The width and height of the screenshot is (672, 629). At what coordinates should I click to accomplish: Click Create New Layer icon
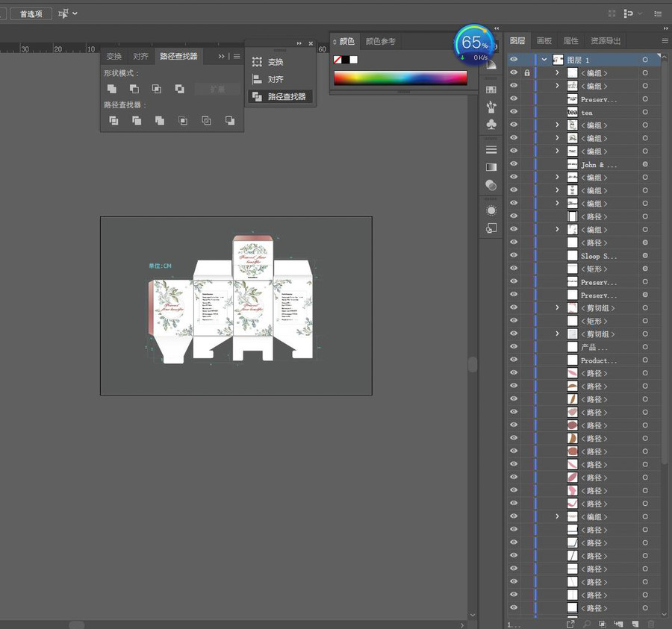(635, 625)
